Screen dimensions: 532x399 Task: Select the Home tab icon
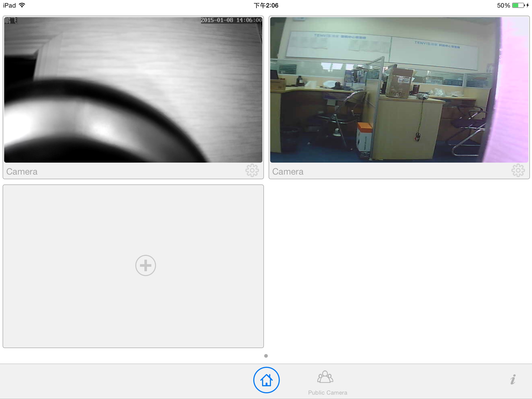[266, 380]
